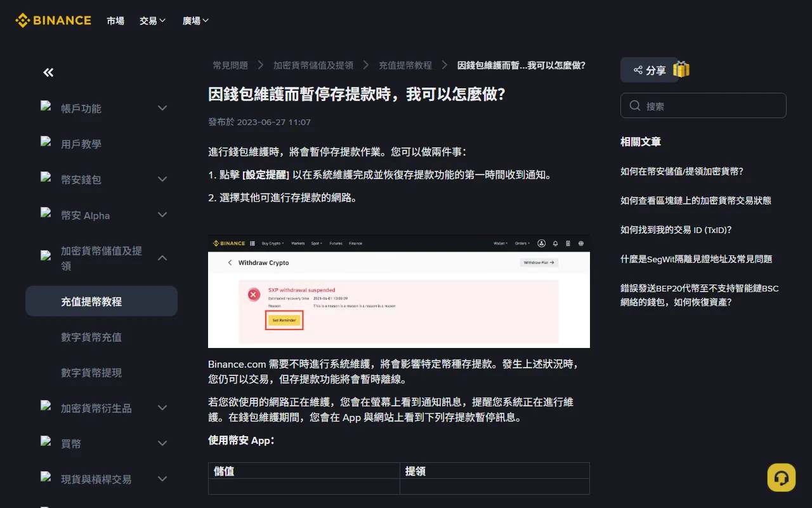The width and height of the screenshot is (812, 508).
Task: Open the 市場 top menu item
Action: 115,21
